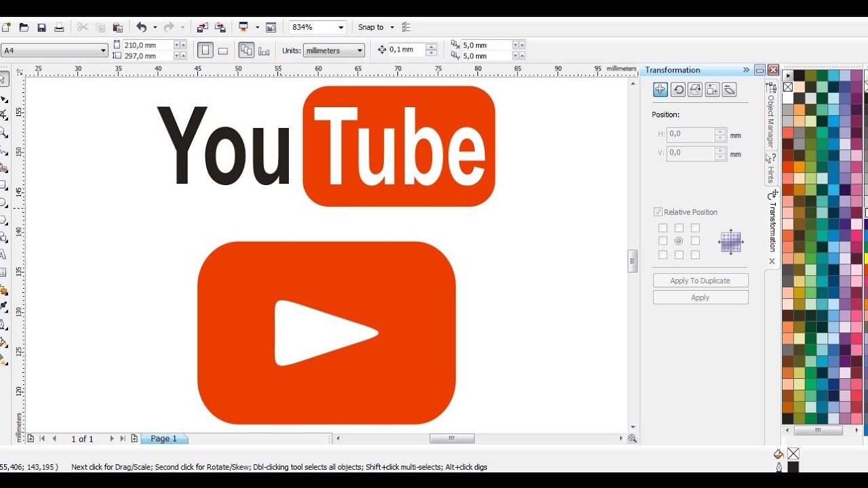Increase the nudge offset 0,1 mm stepper

[x=431, y=47]
